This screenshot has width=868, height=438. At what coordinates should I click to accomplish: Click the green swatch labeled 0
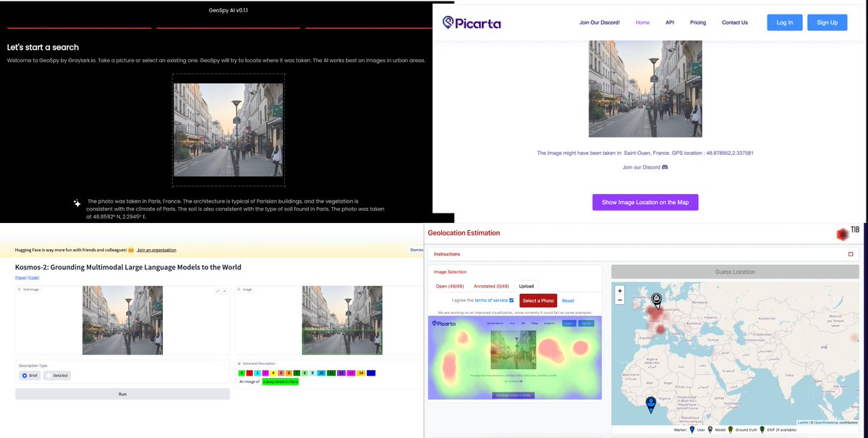(242, 373)
